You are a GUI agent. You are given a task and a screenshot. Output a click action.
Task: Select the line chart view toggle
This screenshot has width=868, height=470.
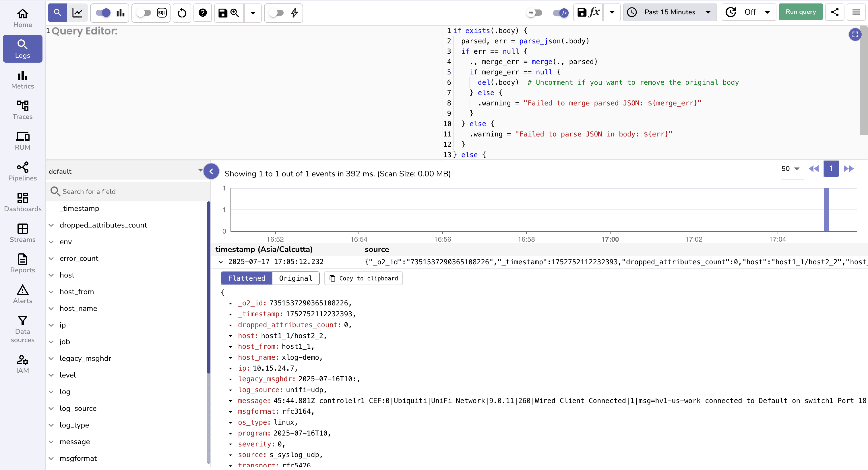(78, 12)
